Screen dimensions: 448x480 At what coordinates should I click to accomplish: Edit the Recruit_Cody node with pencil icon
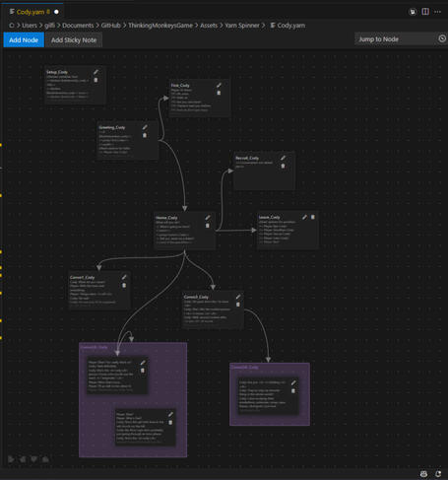click(283, 158)
